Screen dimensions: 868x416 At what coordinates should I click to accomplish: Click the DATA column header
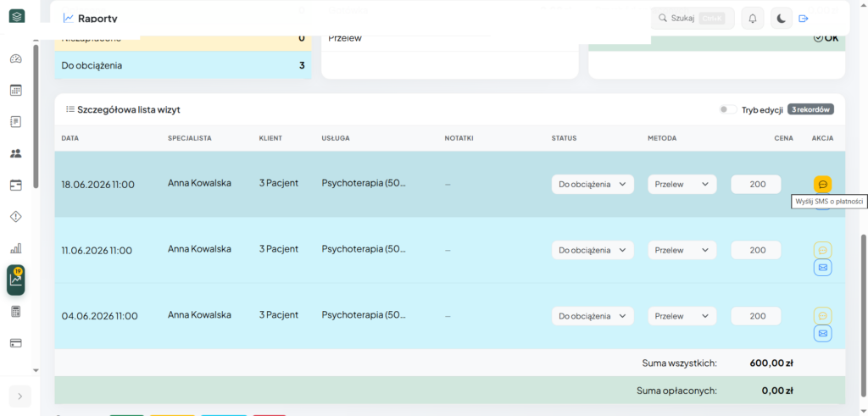click(x=70, y=138)
